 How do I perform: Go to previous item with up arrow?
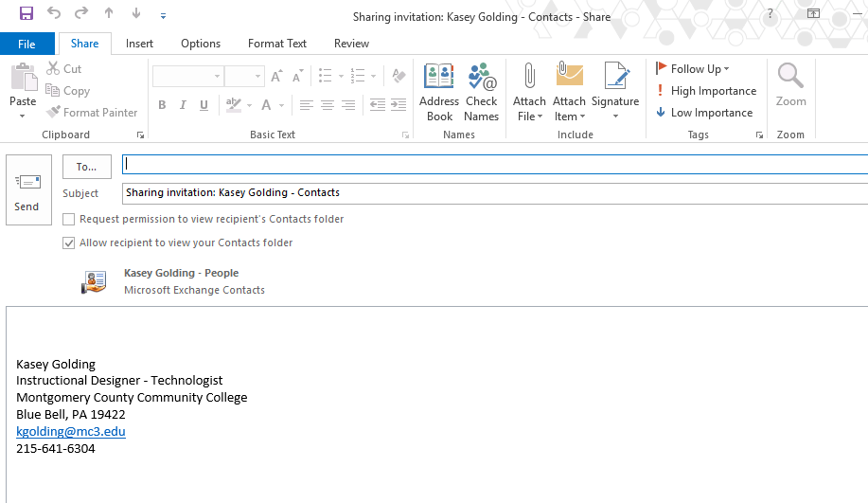click(109, 12)
